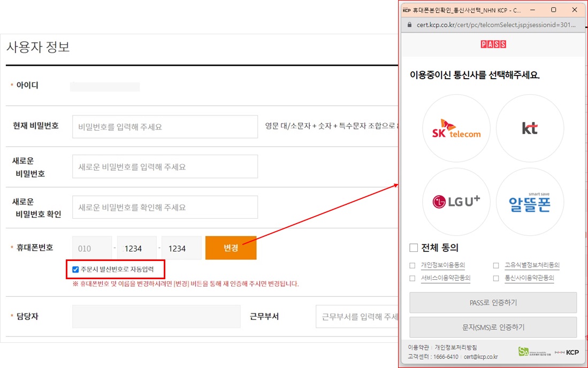588x368 pixels.
Task: Click the 사용자 정보 heading
Action: [38, 47]
